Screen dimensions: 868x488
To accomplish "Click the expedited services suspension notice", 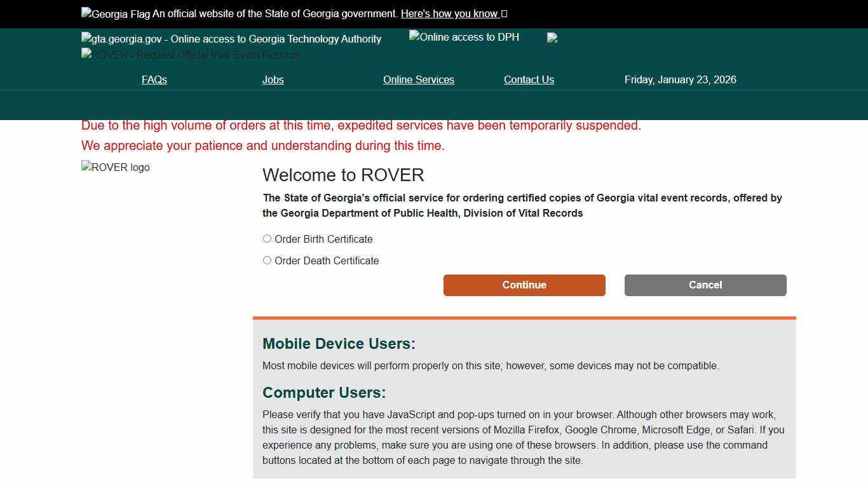I will [x=361, y=125].
